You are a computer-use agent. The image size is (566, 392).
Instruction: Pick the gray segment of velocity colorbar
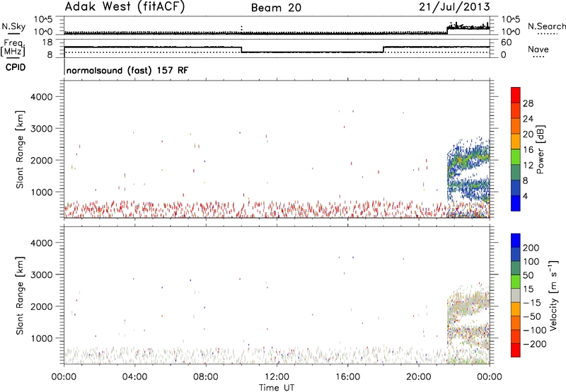click(516, 295)
